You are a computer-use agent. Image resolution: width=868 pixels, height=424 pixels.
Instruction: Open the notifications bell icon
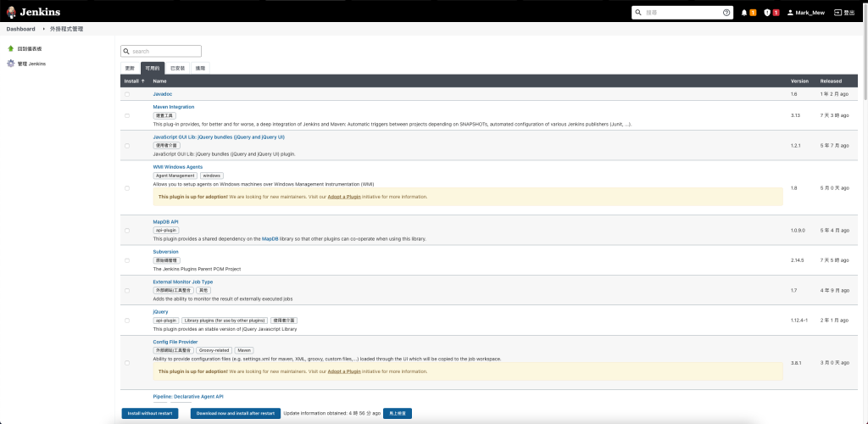tap(744, 12)
